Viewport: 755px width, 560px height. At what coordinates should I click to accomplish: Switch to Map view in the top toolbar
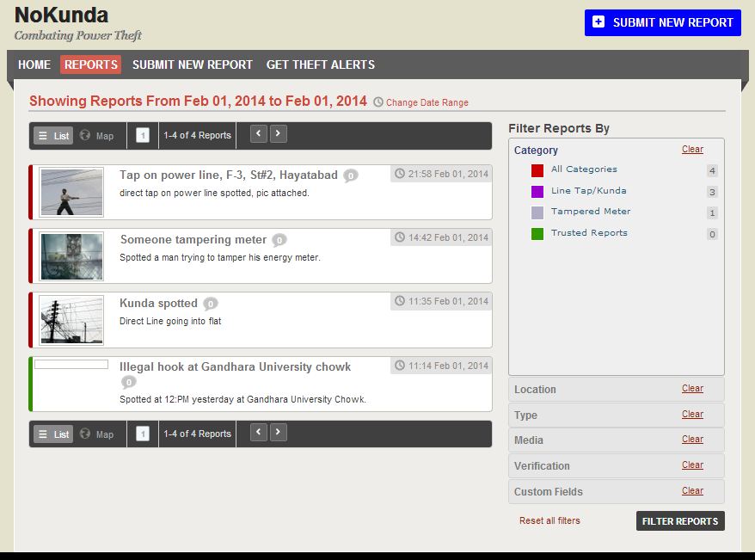(x=97, y=136)
